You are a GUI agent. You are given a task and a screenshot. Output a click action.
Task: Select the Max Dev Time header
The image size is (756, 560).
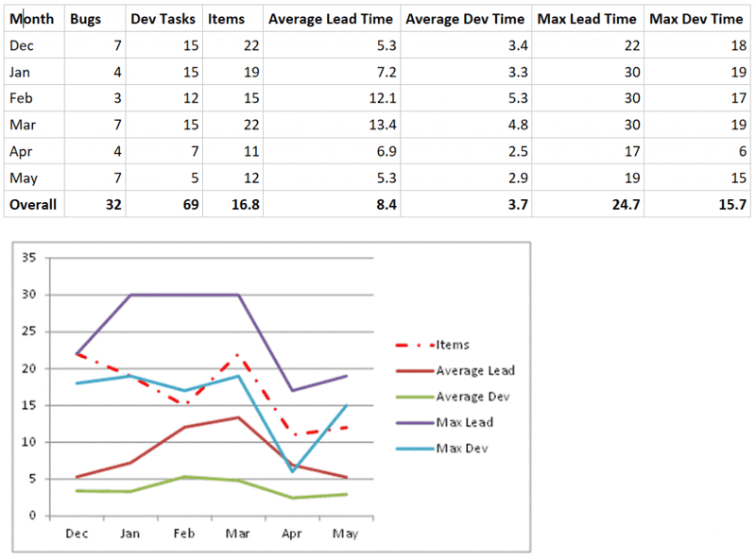[x=697, y=19]
